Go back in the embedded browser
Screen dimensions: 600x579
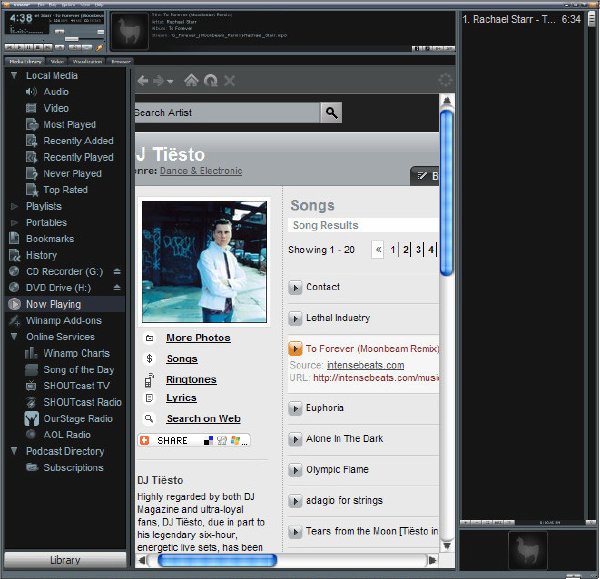click(143, 80)
